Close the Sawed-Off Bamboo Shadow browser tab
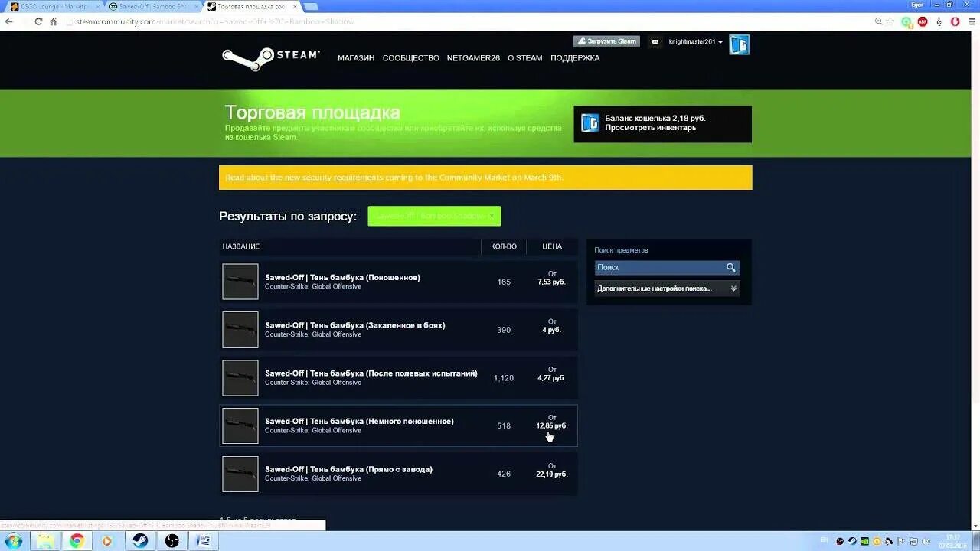Viewport: 980px width, 551px height. coord(198,6)
